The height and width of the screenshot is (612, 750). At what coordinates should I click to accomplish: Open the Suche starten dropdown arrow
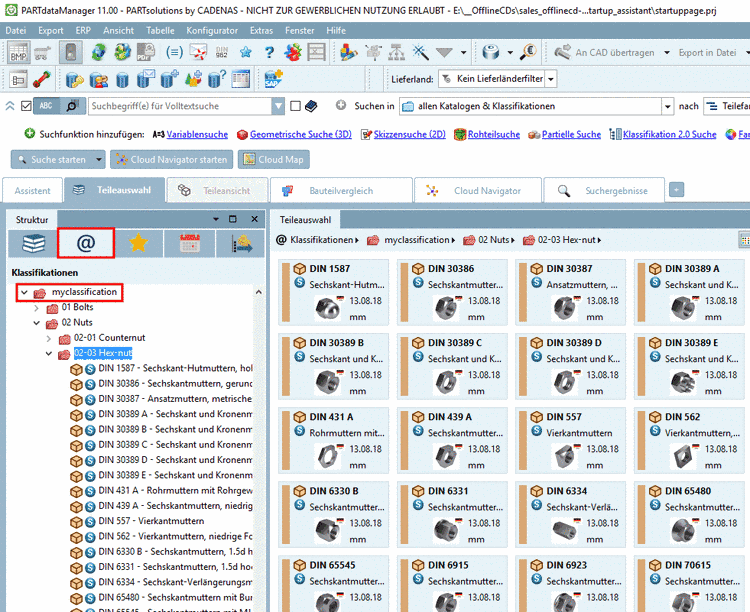(99, 159)
